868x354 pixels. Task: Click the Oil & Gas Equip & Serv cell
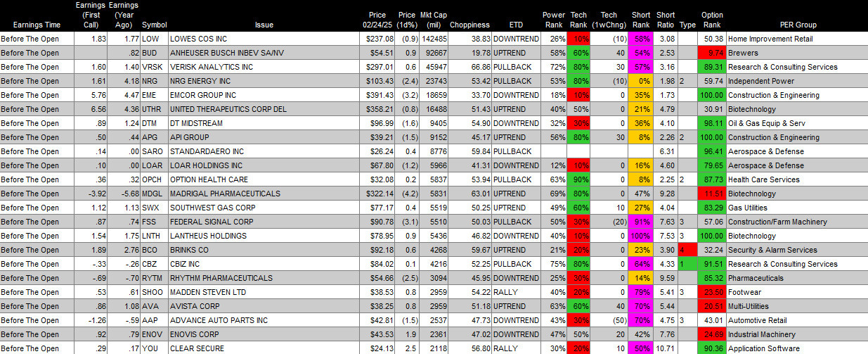[797, 123]
